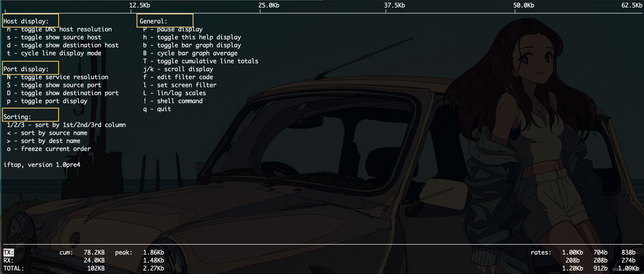Click the highlighted 'TX:' label
Screen dimensions: 644x274
[x=8, y=253]
